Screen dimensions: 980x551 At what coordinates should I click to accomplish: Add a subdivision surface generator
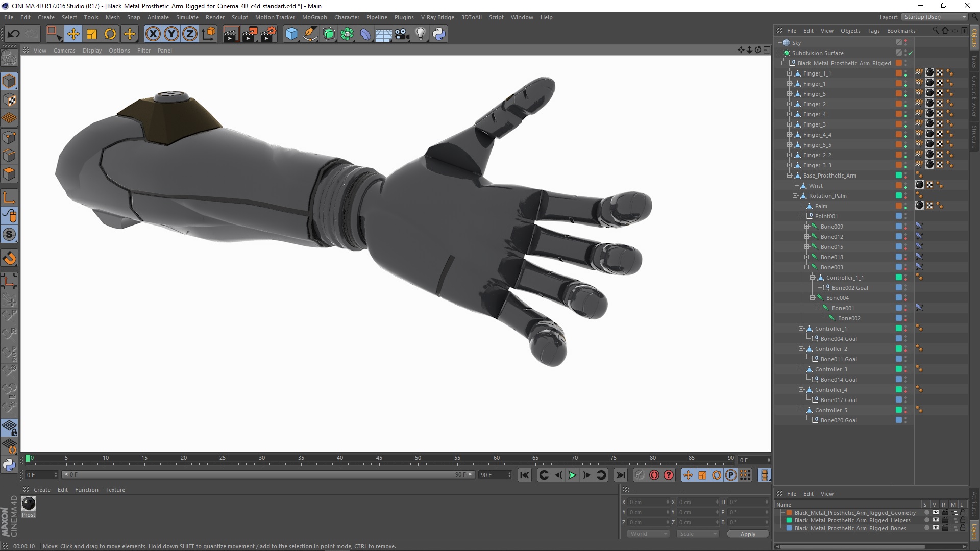pos(329,34)
